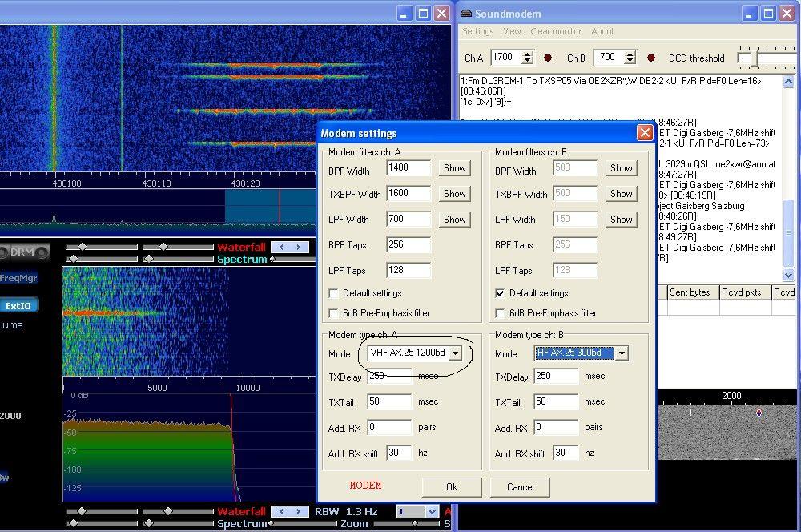Screen dimensions: 801x532
Task: Click the ExtIO hardware button
Action: (x=18, y=305)
